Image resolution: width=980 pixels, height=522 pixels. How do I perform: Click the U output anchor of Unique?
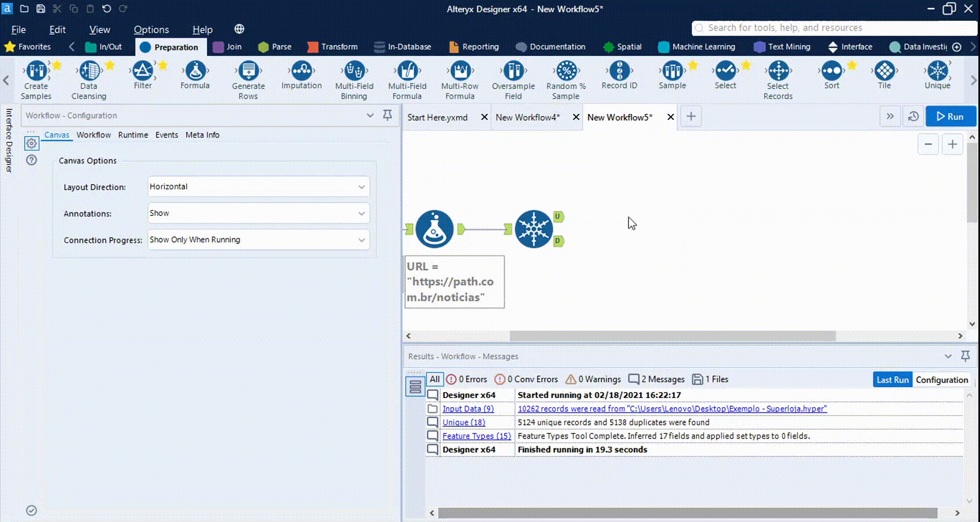(x=558, y=216)
